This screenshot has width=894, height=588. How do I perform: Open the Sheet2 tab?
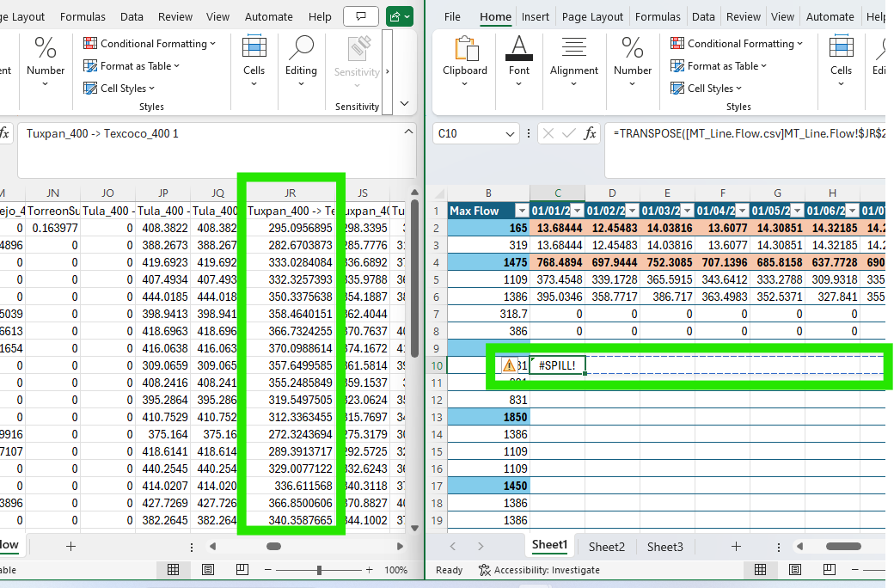(607, 546)
